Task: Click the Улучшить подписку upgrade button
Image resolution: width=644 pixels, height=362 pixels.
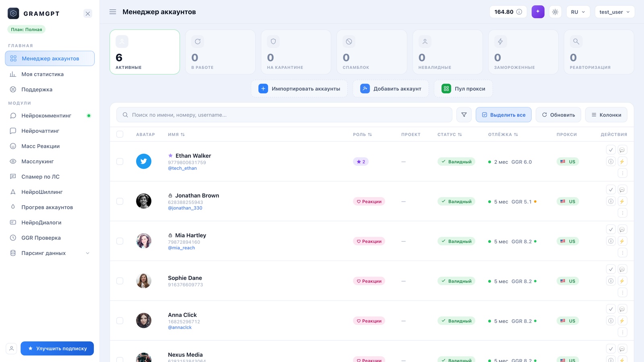Action: click(57, 348)
